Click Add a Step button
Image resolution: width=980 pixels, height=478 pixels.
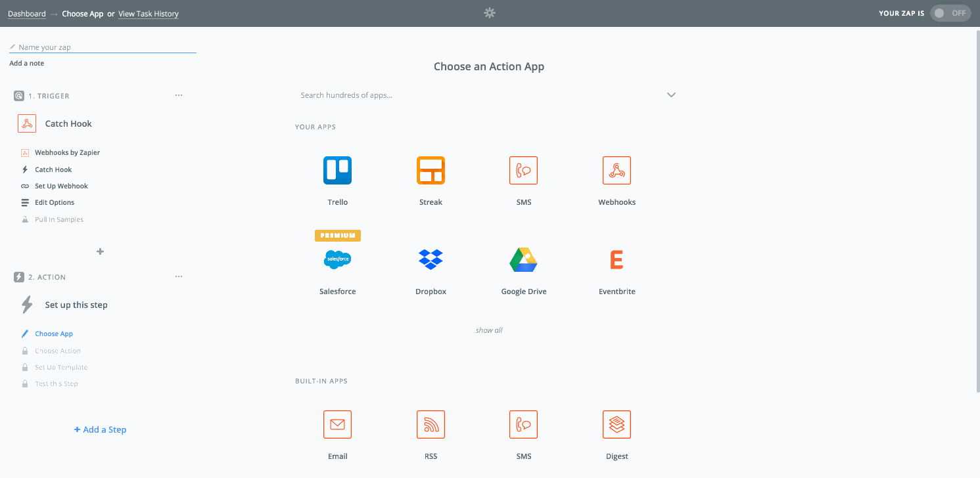(100, 429)
